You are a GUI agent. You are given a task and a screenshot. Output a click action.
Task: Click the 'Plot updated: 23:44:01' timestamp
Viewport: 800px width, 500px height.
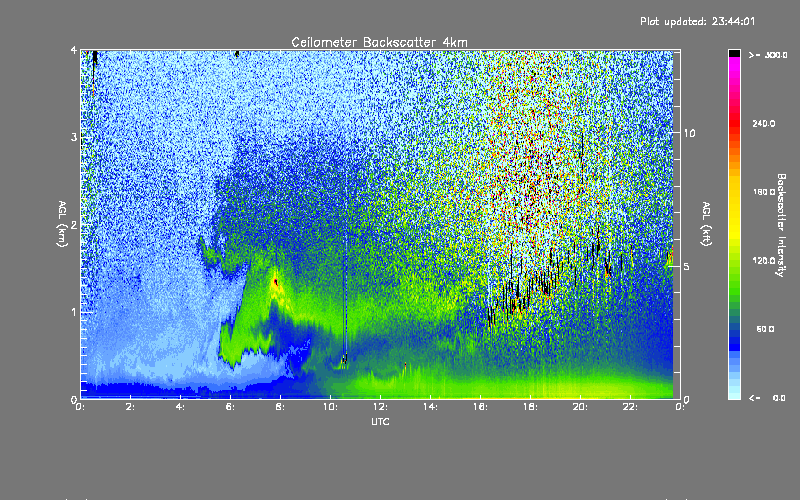click(x=697, y=21)
